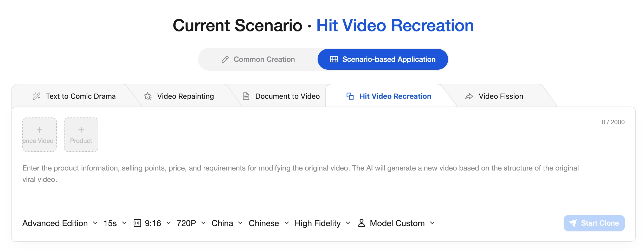
Task: Open the Video Repainting tab
Action: point(179,96)
